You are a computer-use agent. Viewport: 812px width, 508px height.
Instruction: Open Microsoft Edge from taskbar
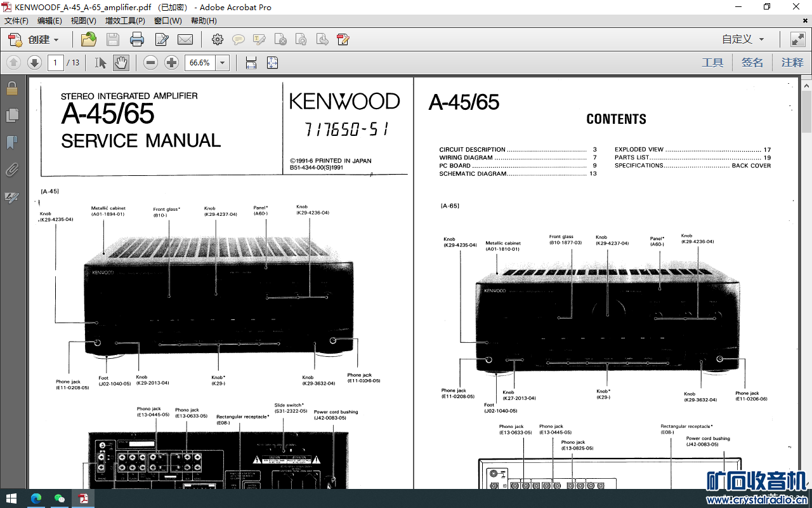coord(36,498)
